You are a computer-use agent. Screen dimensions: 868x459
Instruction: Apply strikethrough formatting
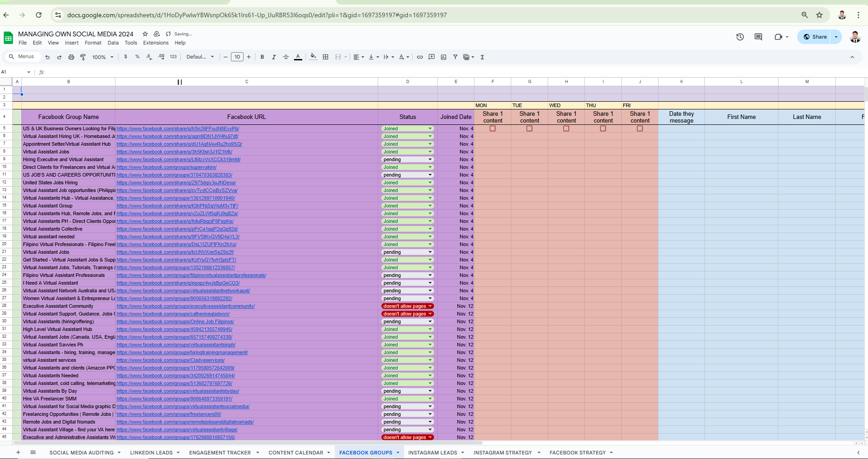click(286, 57)
